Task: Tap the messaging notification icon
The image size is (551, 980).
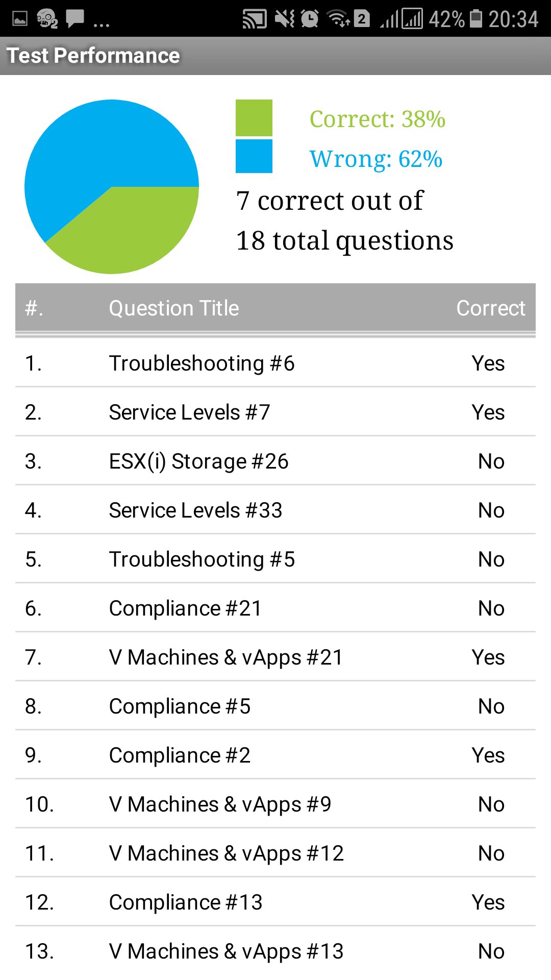Action: pos(74,18)
